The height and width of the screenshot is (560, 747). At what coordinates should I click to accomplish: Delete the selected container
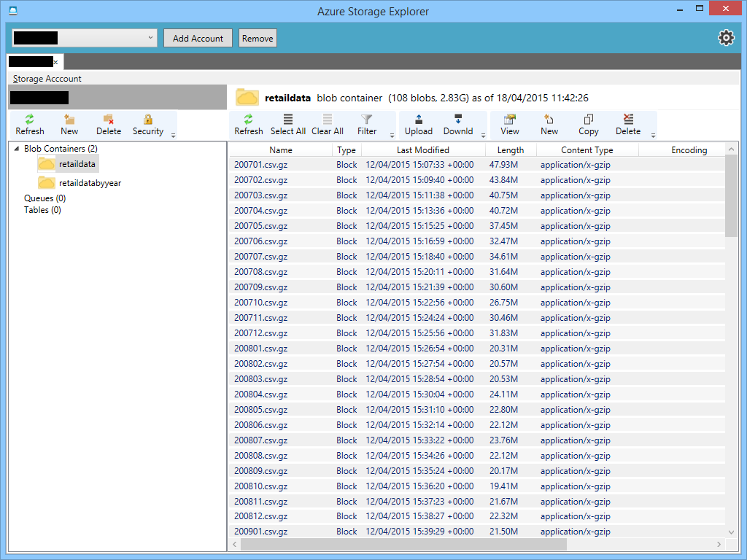click(109, 125)
